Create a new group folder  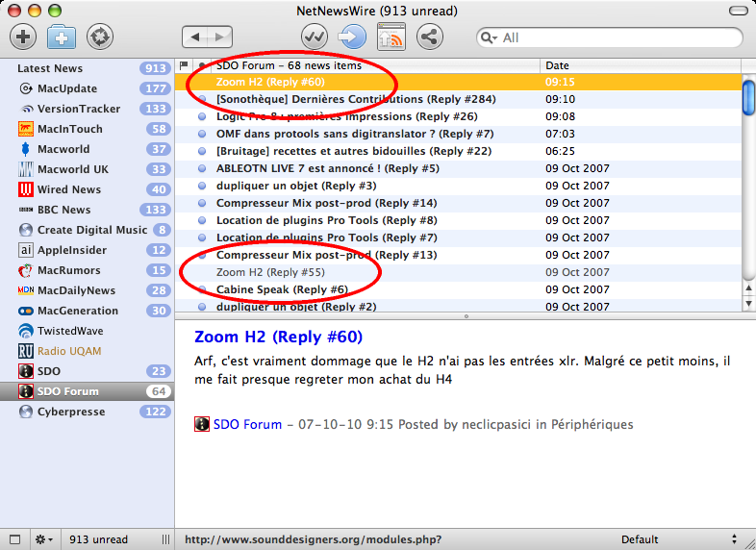(x=62, y=37)
